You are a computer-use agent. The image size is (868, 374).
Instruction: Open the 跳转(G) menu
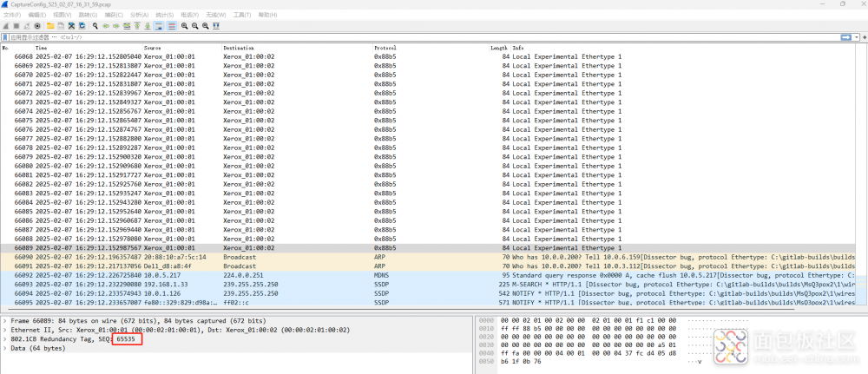point(88,15)
